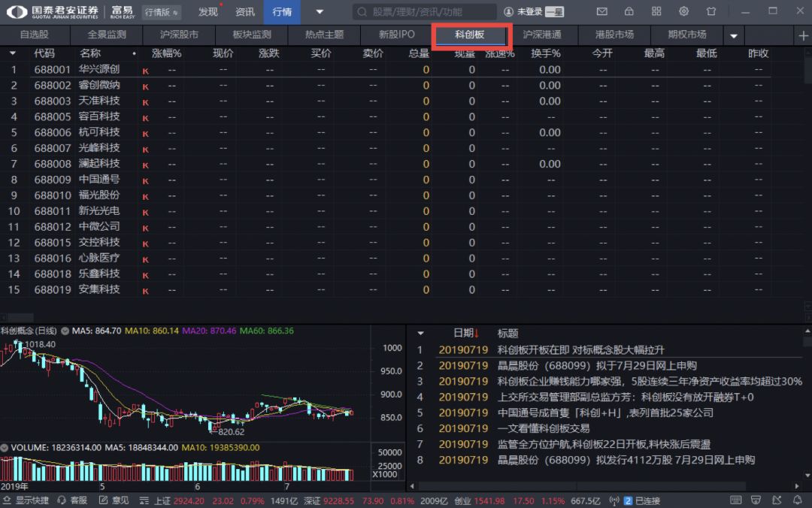This screenshot has width=812, height=508.
Task: Click the 上证 index value 2924.20
Action: pyautogui.click(x=189, y=500)
